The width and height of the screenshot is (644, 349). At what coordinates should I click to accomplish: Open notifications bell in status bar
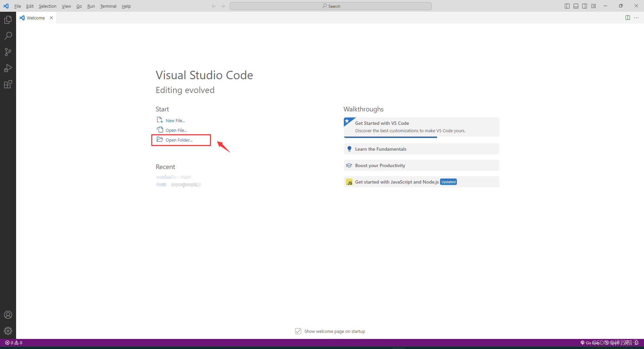(x=637, y=343)
